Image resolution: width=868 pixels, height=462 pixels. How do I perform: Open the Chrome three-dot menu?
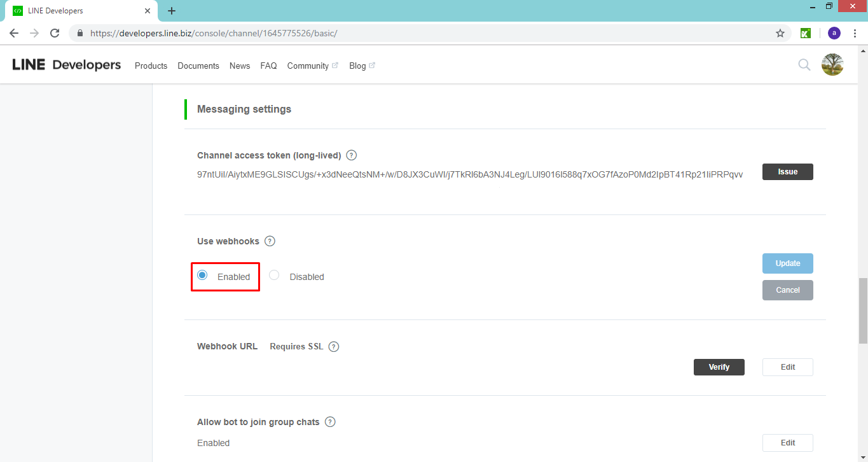(855, 33)
